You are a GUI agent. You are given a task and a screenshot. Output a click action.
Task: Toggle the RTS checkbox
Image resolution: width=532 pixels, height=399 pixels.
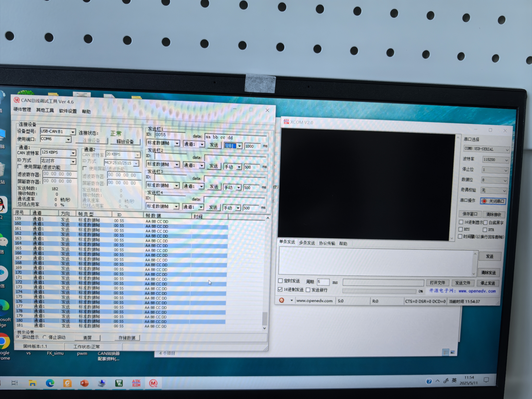tap(461, 229)
